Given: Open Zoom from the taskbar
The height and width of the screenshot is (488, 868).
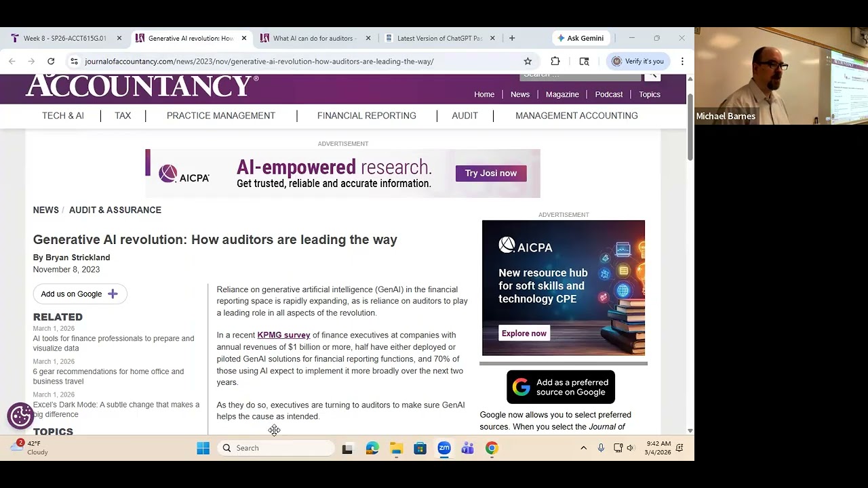Looking at the screenshot, I should click(444, 448).
